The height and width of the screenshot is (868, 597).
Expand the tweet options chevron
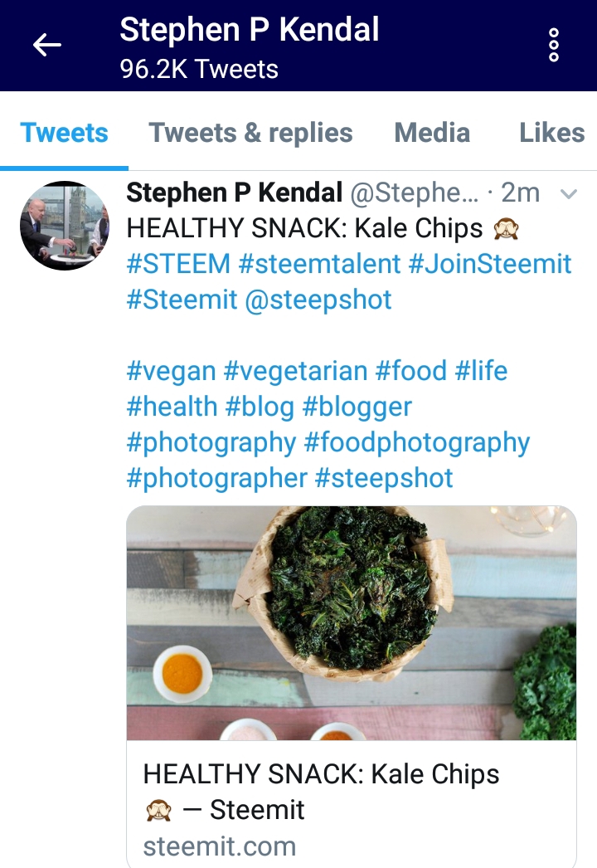pos(569,193)
